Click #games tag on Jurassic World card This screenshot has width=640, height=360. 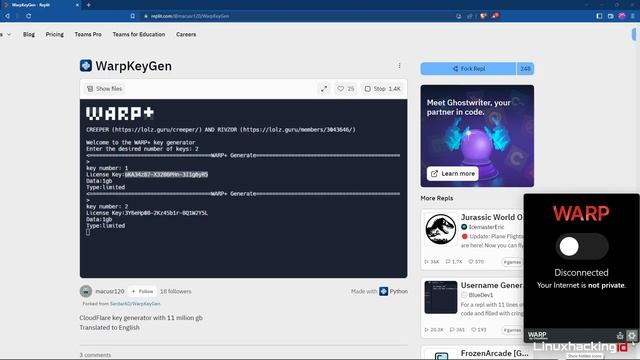[x=512, y=262]
